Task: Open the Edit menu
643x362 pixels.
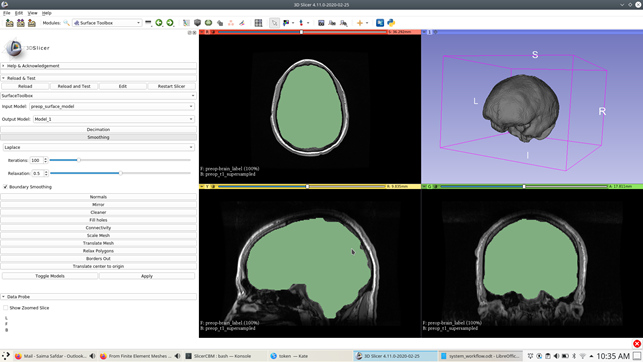Action: [19, 13]
